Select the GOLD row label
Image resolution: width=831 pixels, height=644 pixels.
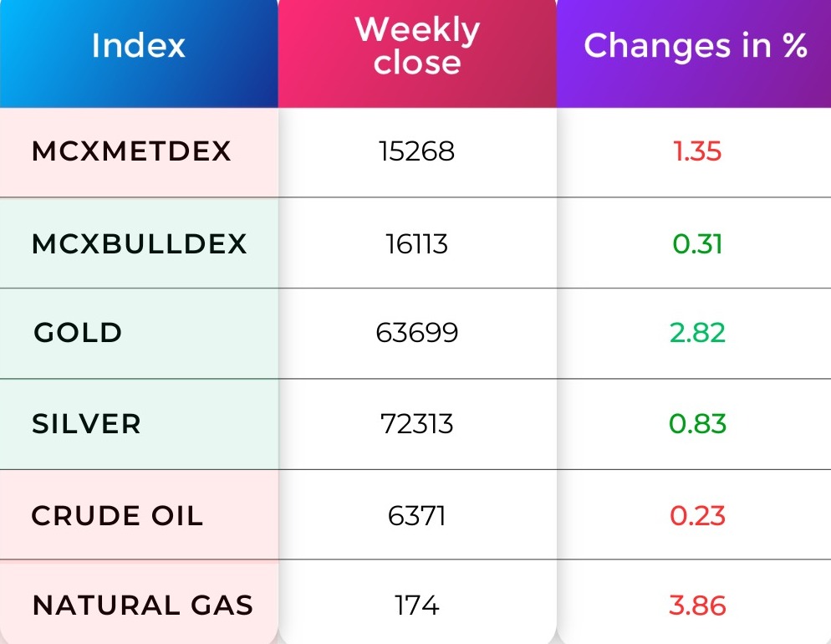[x=78, y=333]
